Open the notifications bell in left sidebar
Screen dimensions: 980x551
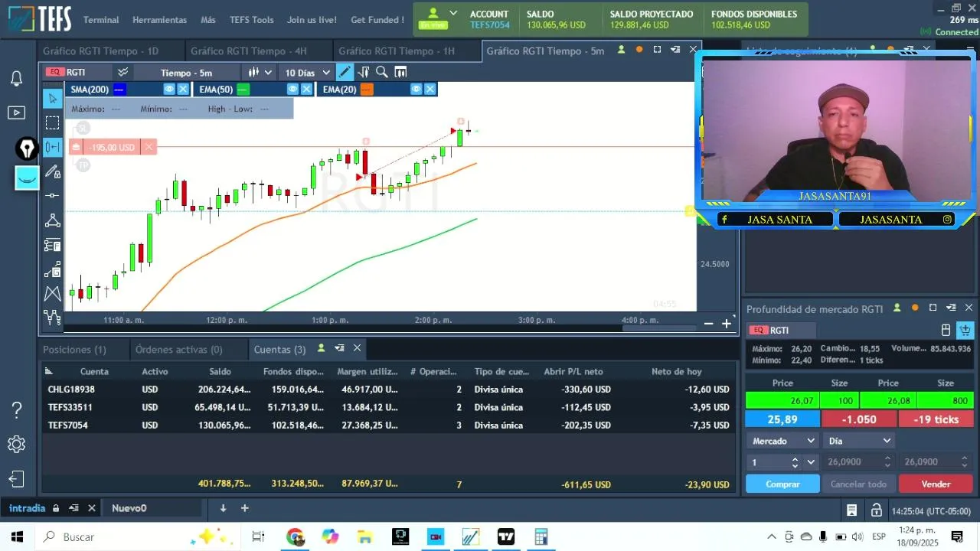(16, 78)
